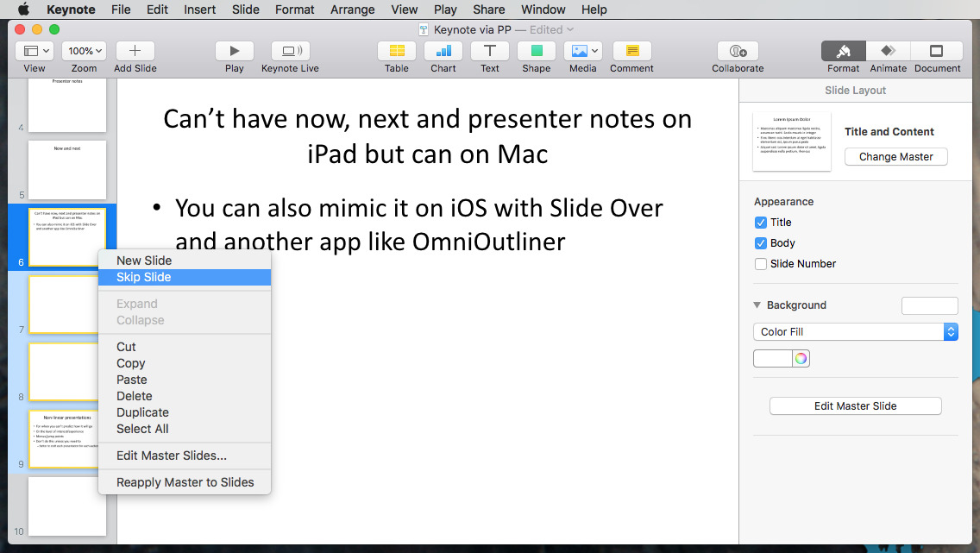Open the Insert menu
Screen dimensions: 980x553
200,9
